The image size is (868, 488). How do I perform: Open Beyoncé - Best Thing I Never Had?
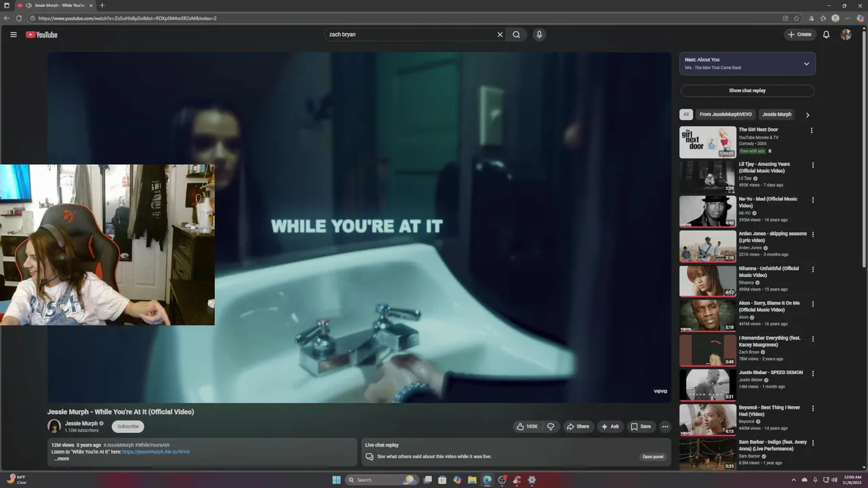click(769, 411)
